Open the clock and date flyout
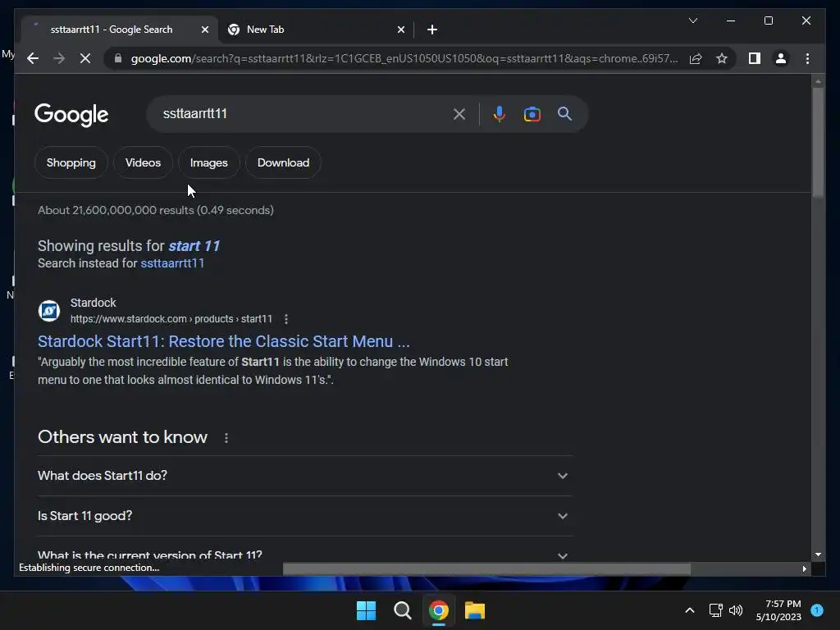Image resolution: width=840 pixels, height=630 pixels. [778, 610]
